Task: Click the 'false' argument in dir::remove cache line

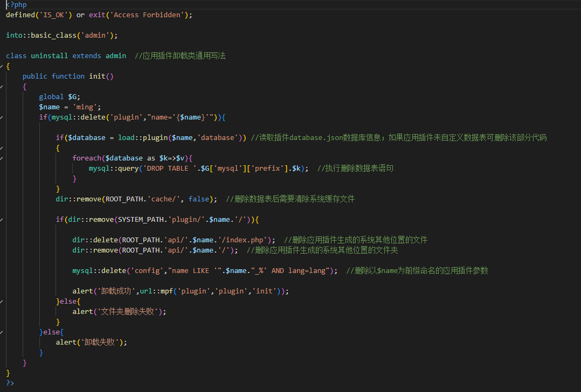Action: pos(198,199)
